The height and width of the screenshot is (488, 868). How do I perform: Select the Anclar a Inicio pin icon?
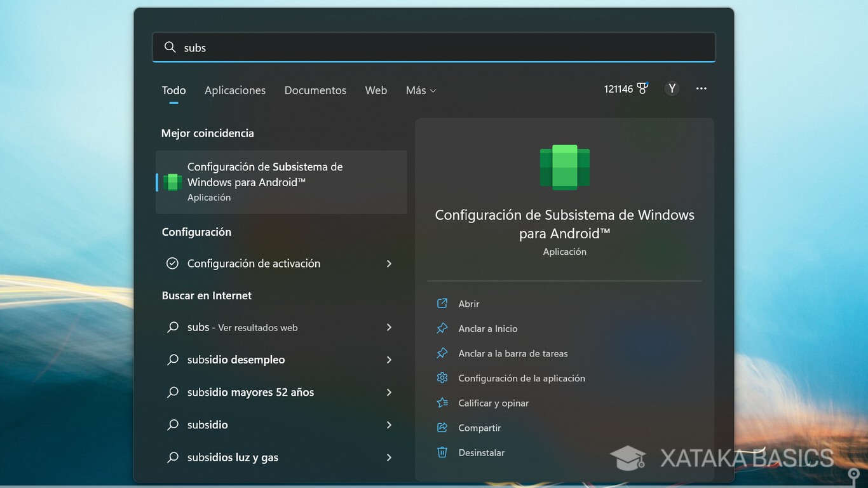[x=442, y=329]
